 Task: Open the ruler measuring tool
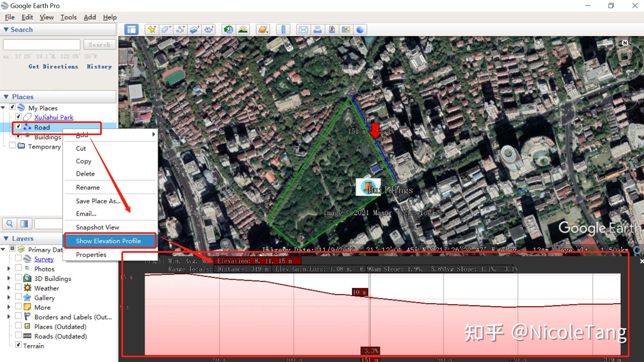click(283, 30)
